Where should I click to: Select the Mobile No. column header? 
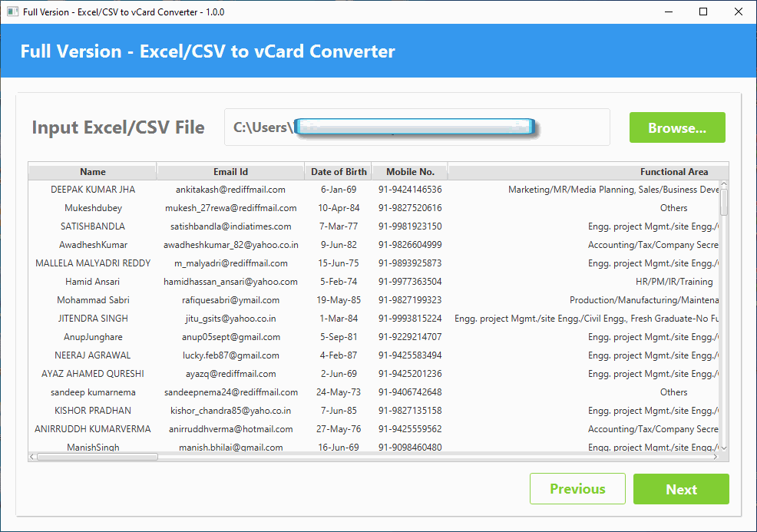(x=410, y=172)
